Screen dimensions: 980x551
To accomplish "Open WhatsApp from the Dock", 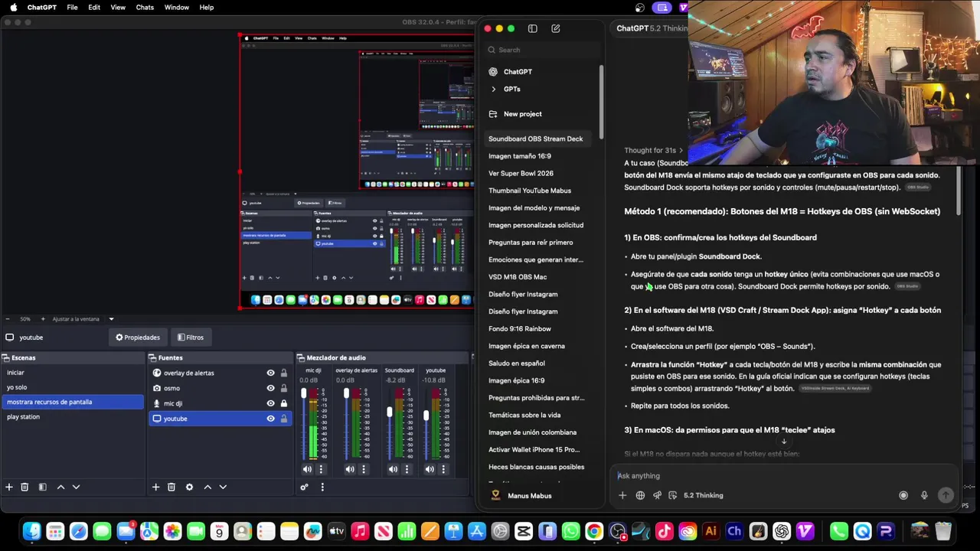I will click(x=570, y=531).
